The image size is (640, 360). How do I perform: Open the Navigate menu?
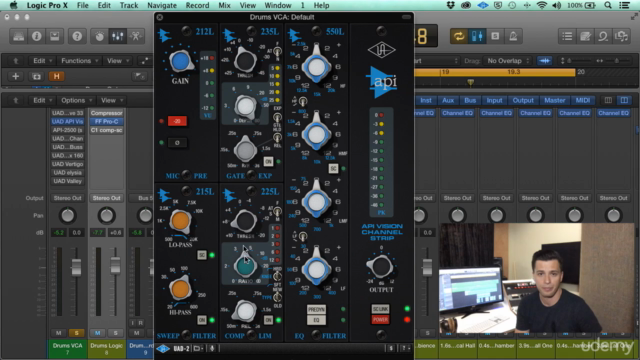coord(162,5)
